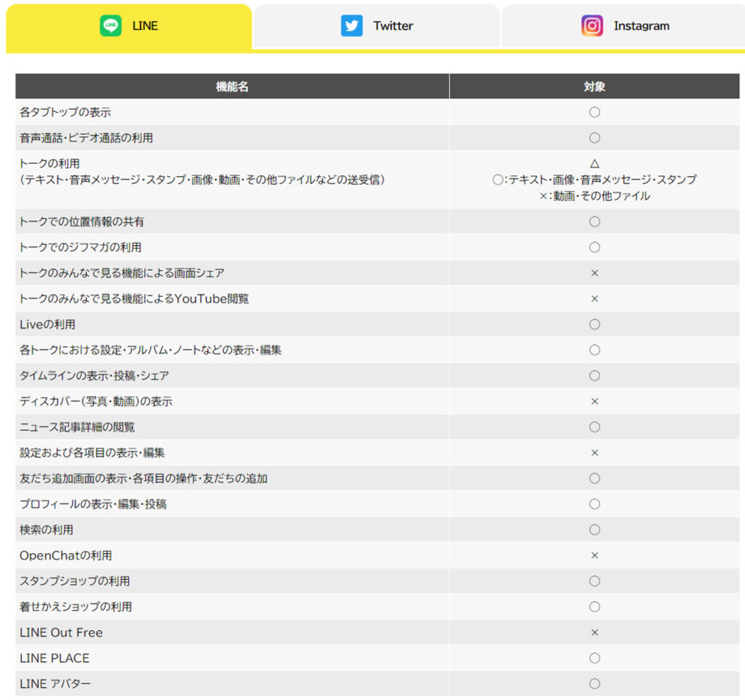Click the blue Twitter bird icon
This screenshot has width=745, height=700.
tap(351, 25)
